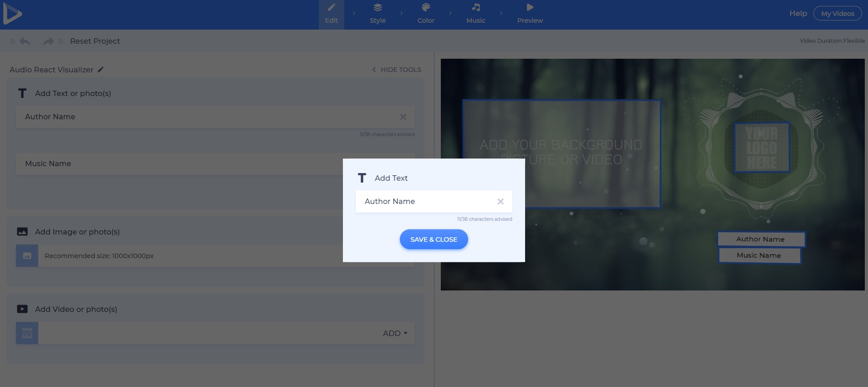This screenshot has width=868, height=387.
Task: Click the redo arrow icon
Action: pyautogui.click(x=48, y=41)
